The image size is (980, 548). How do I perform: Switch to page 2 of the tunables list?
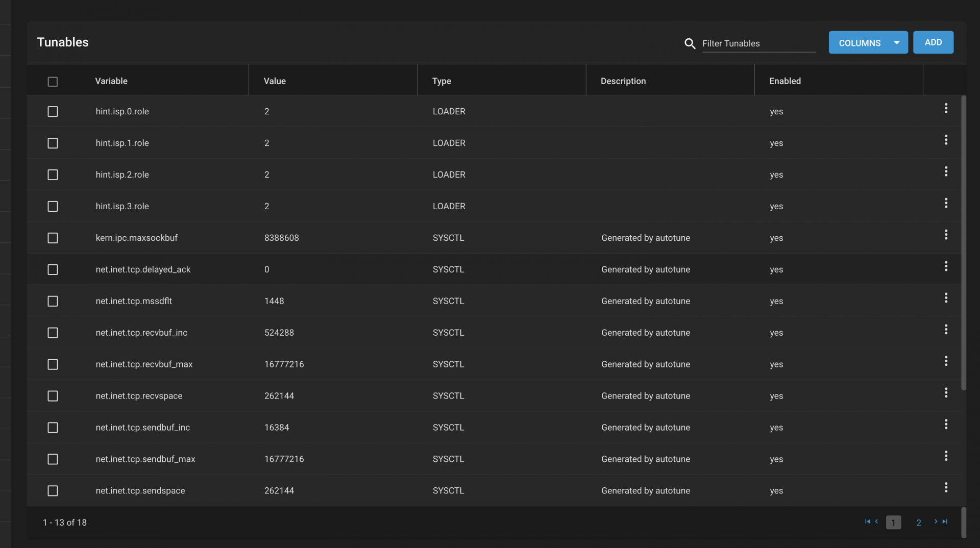pyautogui.click(x=918, y=522)
